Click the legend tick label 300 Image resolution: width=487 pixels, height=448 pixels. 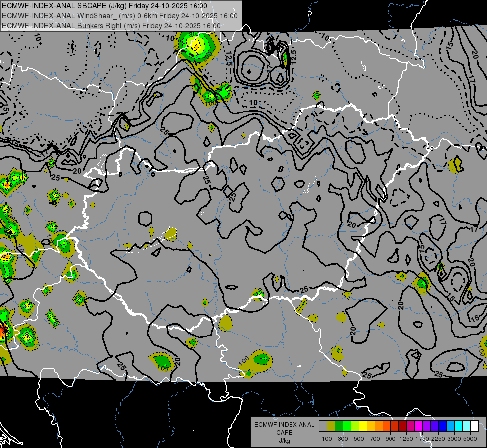click(343, 439)
